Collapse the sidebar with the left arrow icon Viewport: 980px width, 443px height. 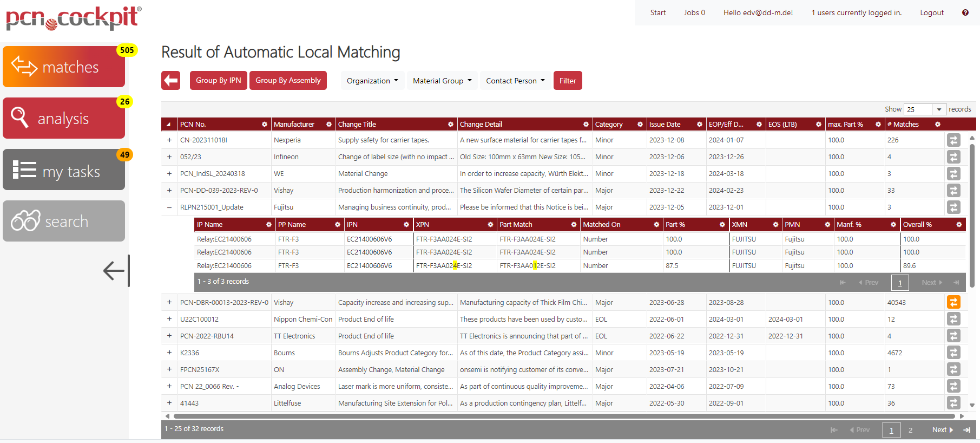tap(116, 271)
